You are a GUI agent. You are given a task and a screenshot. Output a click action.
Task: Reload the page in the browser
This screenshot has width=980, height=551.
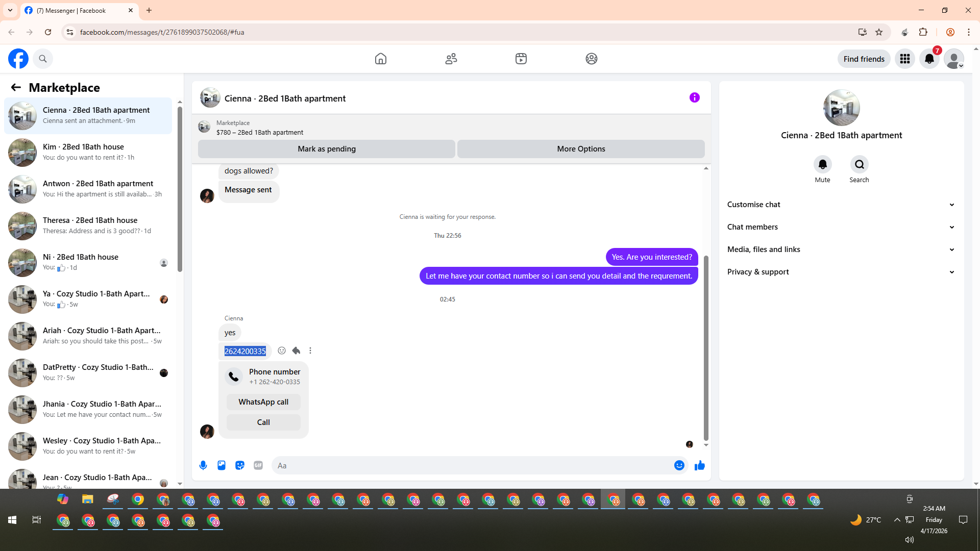[x=48, y=32]
